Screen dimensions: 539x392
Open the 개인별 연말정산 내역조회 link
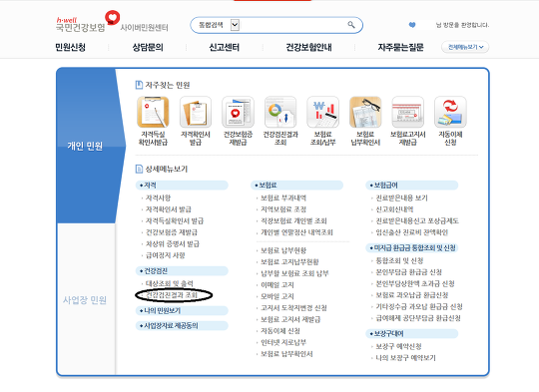pyautogui.click(x=296, y=232)
